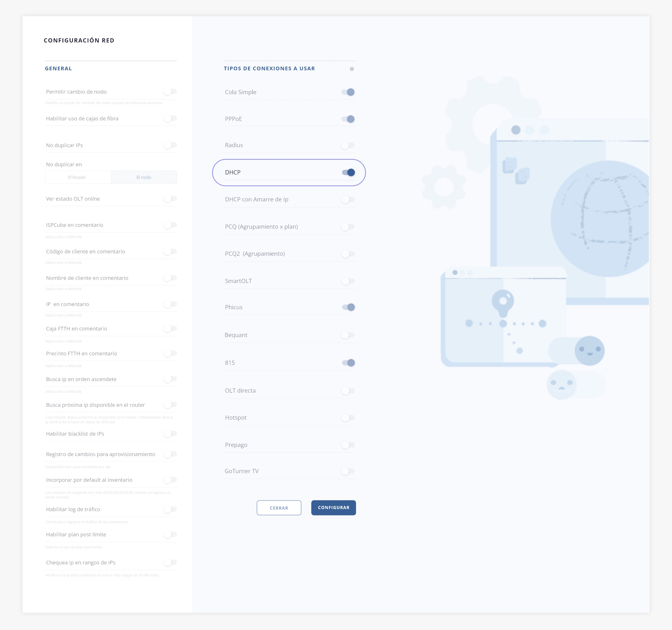Disable the PPPoE toggle switch
Image resolution: width=672 pixels, height=630 pixels.
click(348, 119)
